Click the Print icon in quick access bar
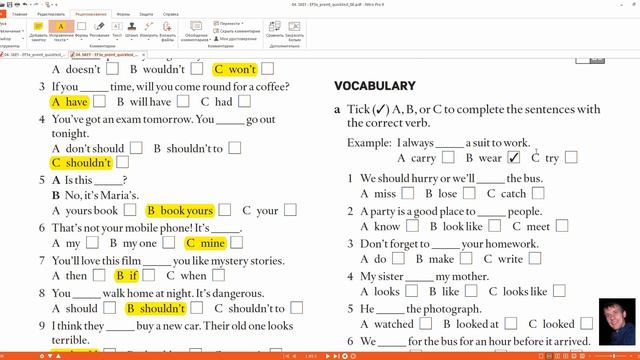 click(x=17, y=4)
